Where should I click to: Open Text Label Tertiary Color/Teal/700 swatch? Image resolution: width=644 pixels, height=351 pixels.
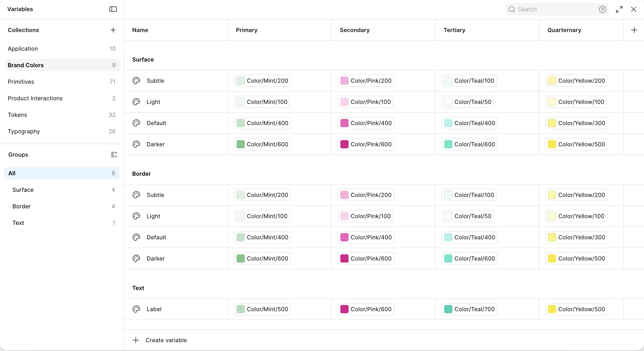448,309
